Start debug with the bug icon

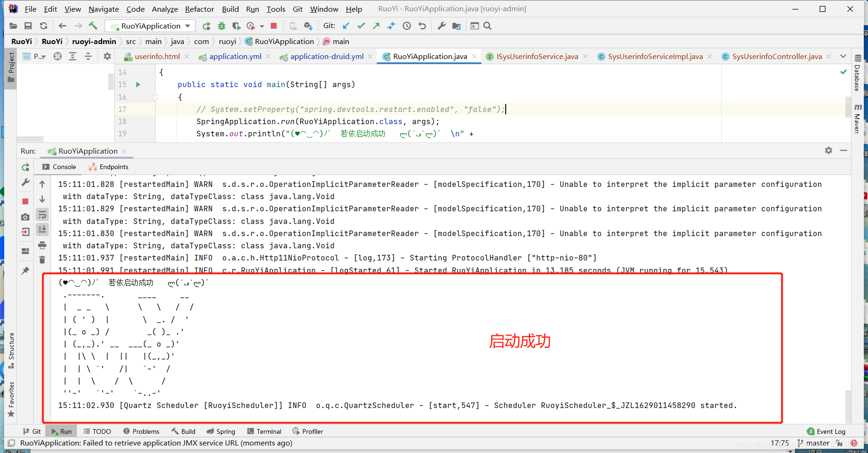pyautogui.click(x=221, y=26)
